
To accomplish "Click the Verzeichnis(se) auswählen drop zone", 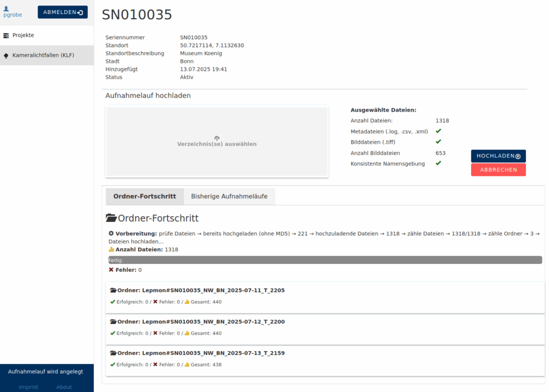I will [x=217, y=142].
